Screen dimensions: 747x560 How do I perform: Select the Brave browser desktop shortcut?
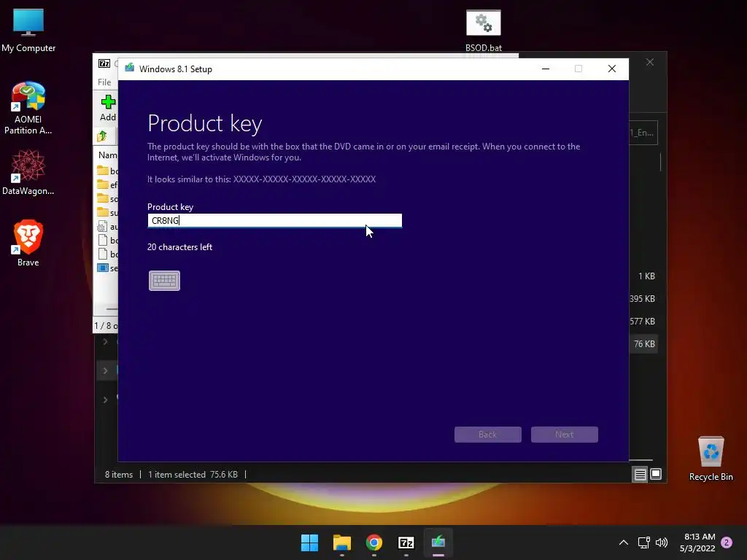[x=28, y=243]
